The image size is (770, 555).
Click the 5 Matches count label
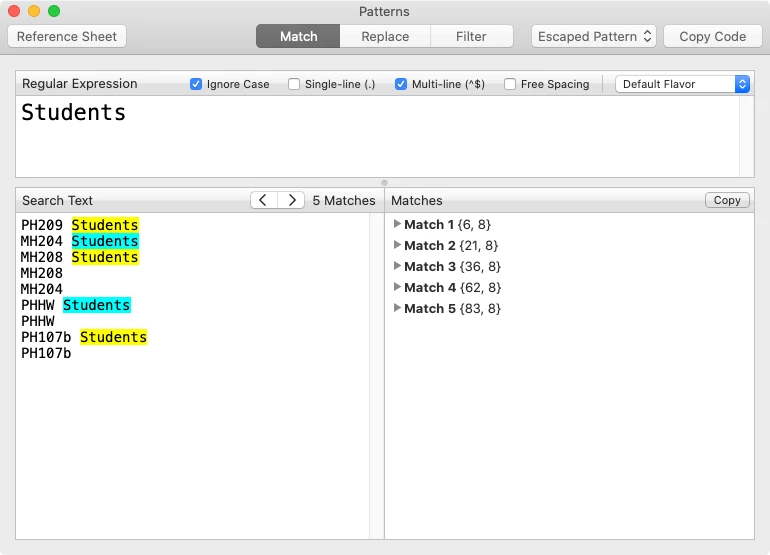344,200
